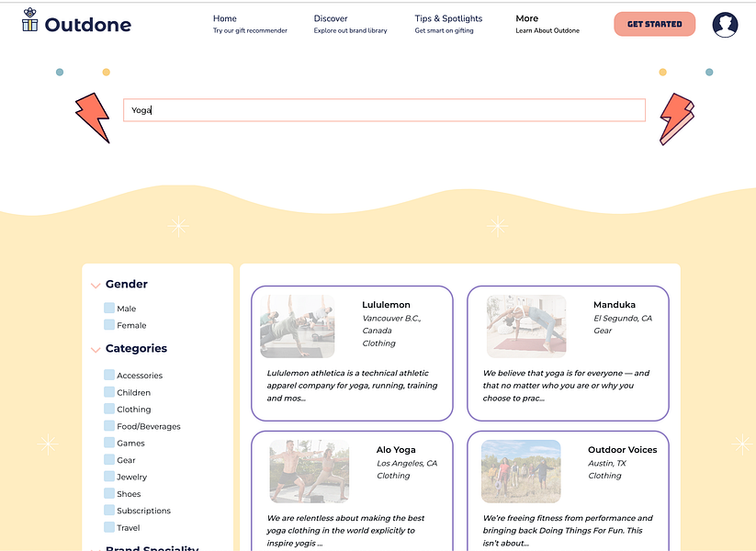Toggle the Jewelry category checkbox

click(x=109, y=477)
